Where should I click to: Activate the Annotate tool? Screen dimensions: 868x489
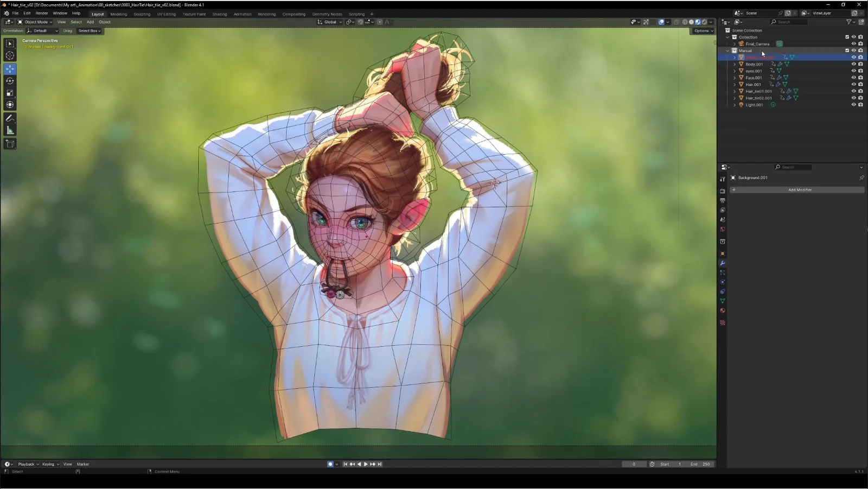pyautogui.click(x=10, y=118)
